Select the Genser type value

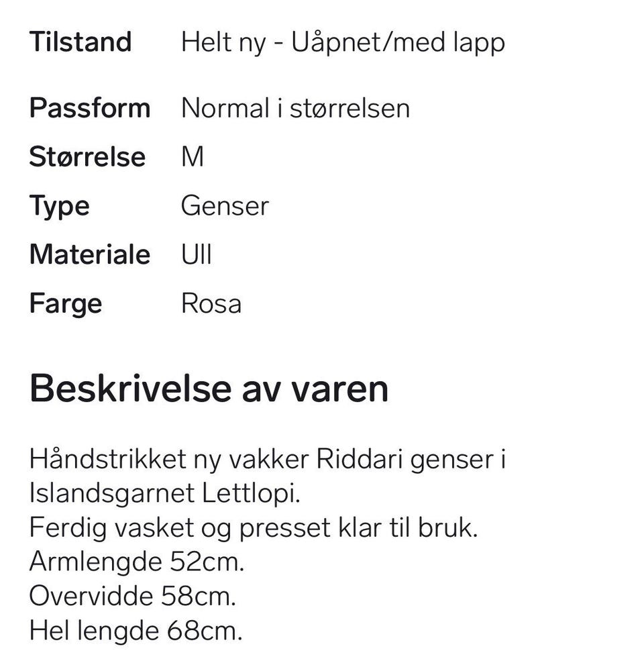225,206
